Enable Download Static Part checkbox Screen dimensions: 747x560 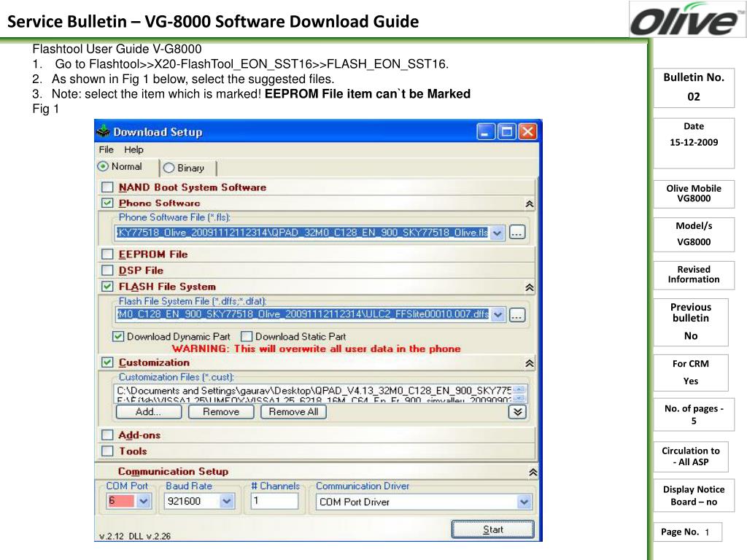pos(247,337)
